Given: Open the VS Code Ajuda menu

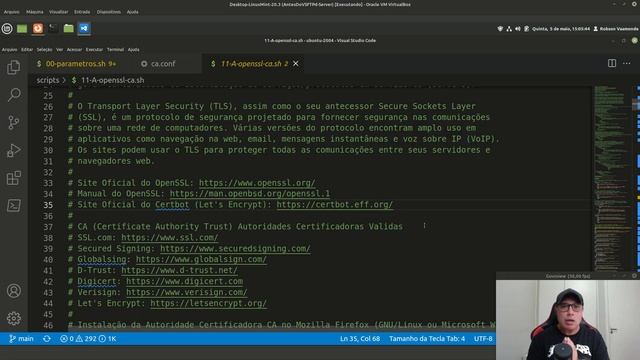Looking at the screenshot, I should tap(133, 49).
